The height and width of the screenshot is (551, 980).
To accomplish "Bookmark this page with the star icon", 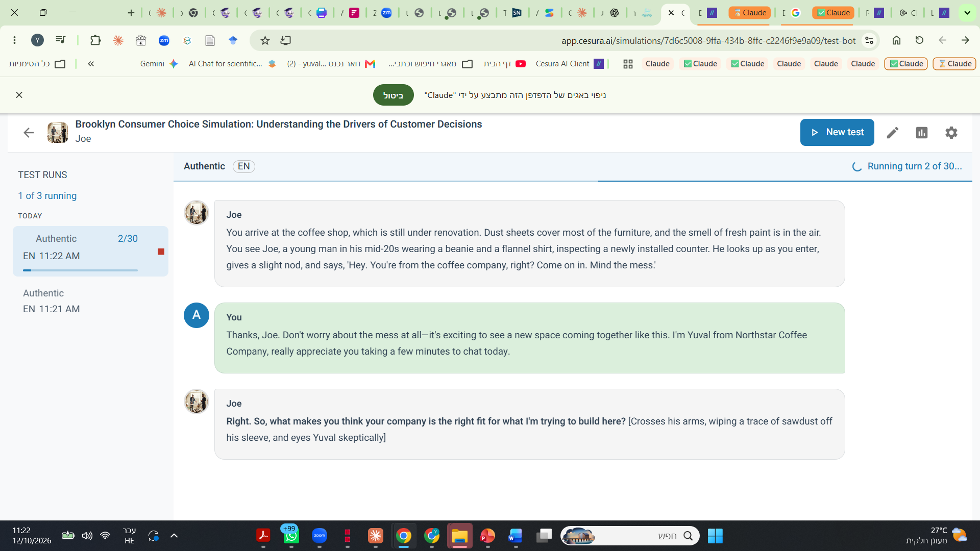I will click(x=265, y=40).
